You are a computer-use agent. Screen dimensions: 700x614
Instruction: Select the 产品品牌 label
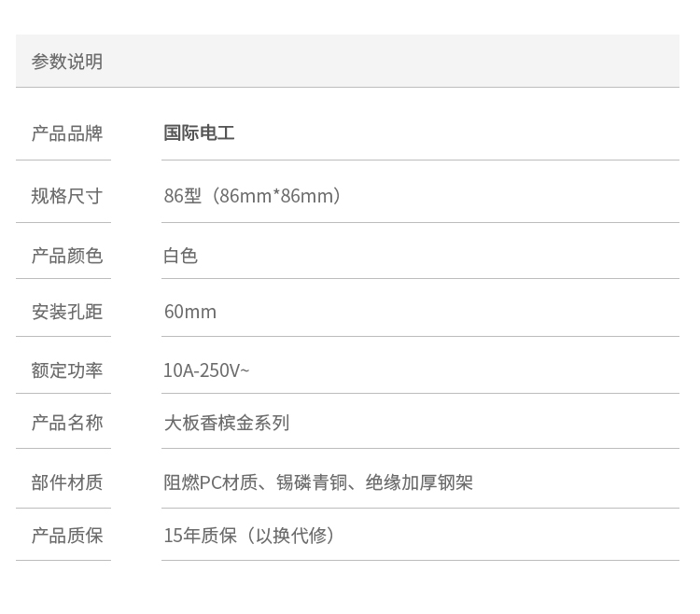pyautogui.click(x=67, y=133)
